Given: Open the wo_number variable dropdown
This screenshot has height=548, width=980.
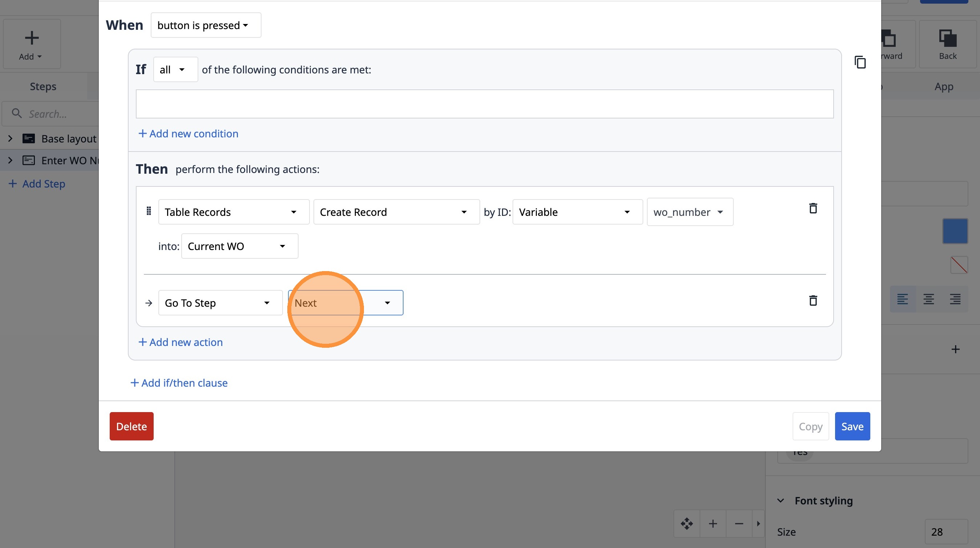Looking at the screenshot, I should [689, 212].
